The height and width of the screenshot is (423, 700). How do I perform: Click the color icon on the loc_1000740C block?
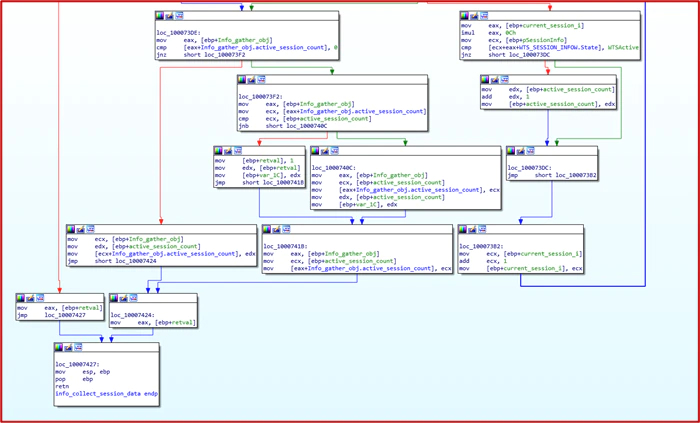[315, 151]
